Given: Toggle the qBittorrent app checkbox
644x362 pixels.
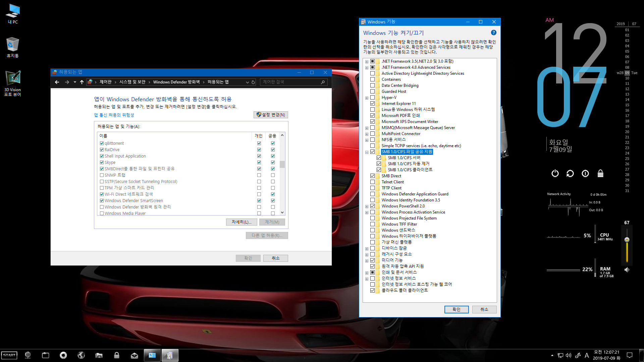Looking at the screenshot, I should [x=102, y=143].
